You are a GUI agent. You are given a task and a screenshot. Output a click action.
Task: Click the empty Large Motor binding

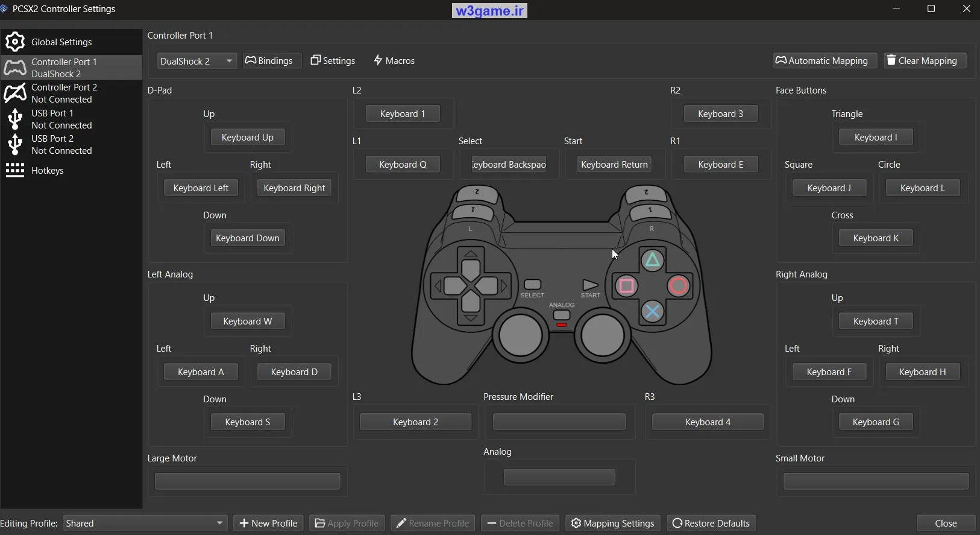248,481
